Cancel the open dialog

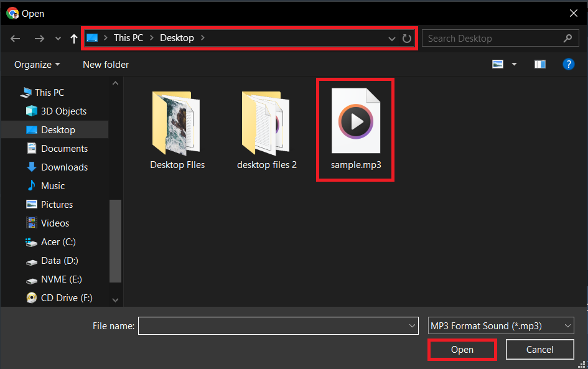[x=539, y=349]
